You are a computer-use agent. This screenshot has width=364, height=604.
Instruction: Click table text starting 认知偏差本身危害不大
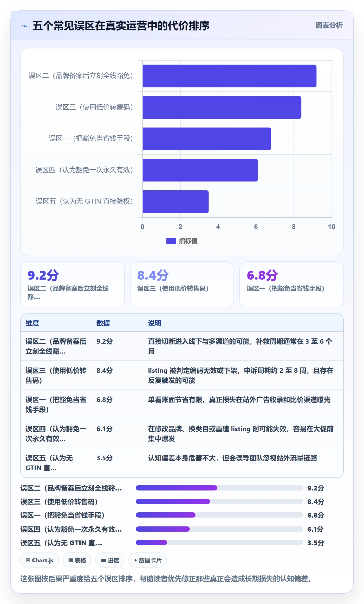[232, 458]
